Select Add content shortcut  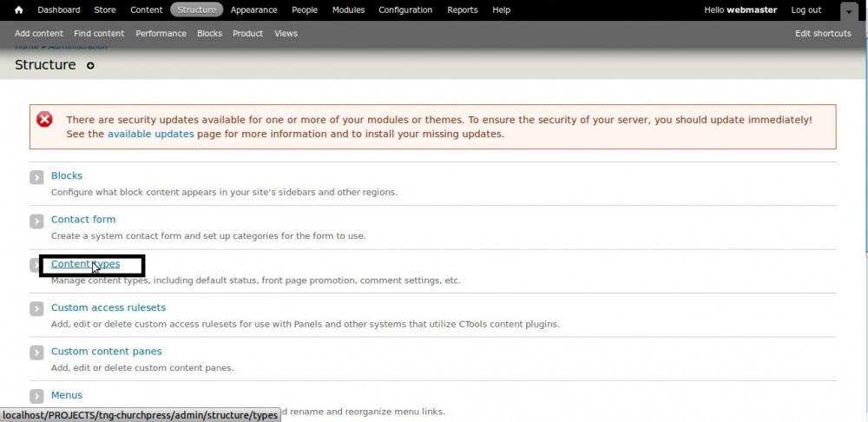tap(39, 34)
